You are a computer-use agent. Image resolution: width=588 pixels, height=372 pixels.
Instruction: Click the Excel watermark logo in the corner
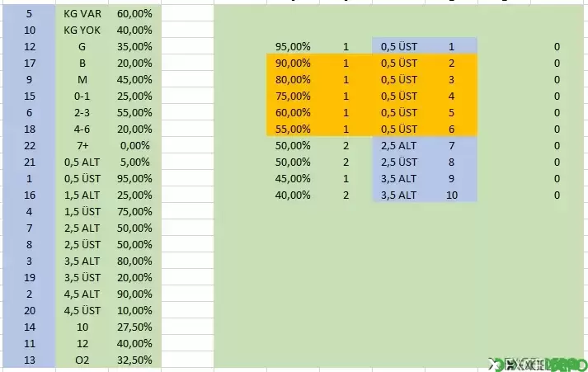click(538, 365)
